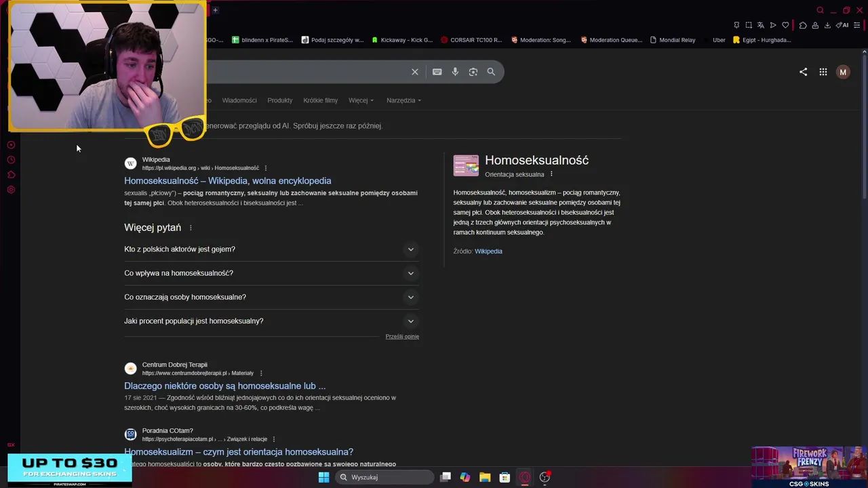Open File Explorer from the taskbar

(x=485, y=477)
